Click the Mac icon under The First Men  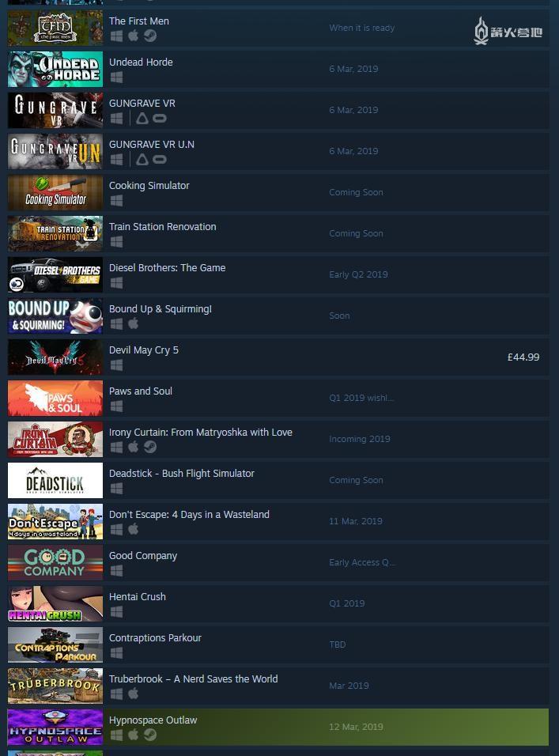[134, 36]
